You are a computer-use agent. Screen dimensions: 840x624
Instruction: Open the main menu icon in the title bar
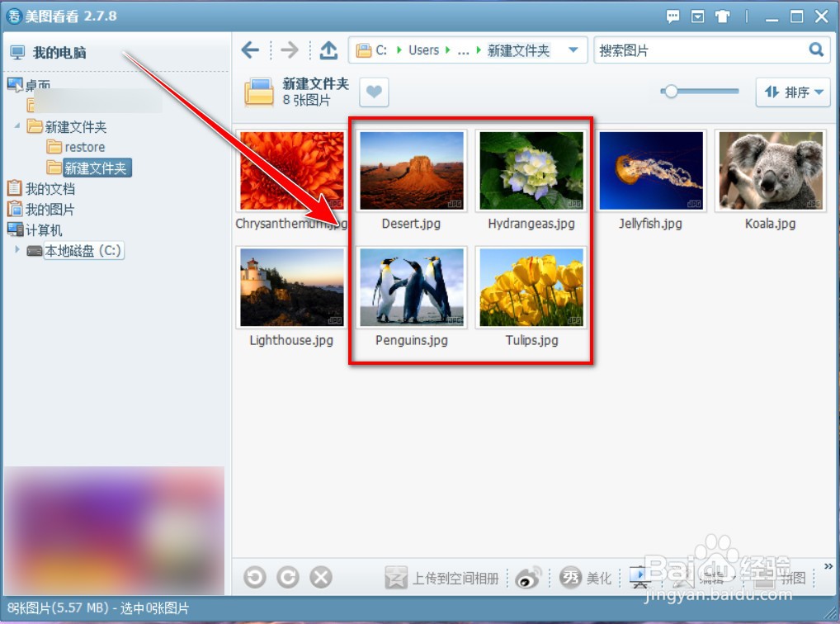coord(697,17)
